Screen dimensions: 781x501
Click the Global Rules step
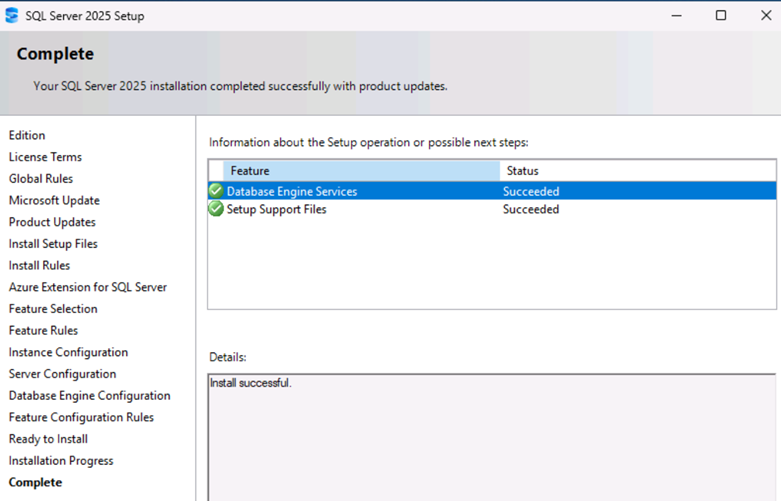point(41,179)
